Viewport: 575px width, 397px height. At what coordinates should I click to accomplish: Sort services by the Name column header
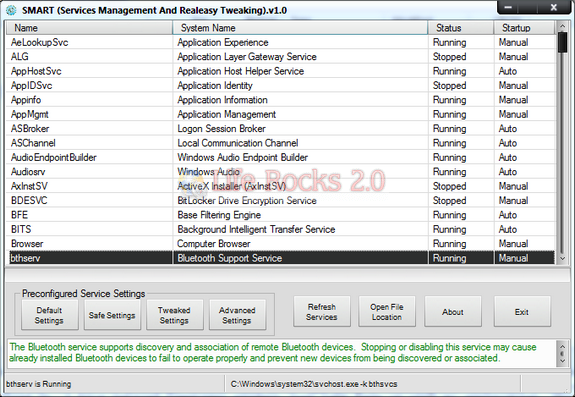coord(89,28)
